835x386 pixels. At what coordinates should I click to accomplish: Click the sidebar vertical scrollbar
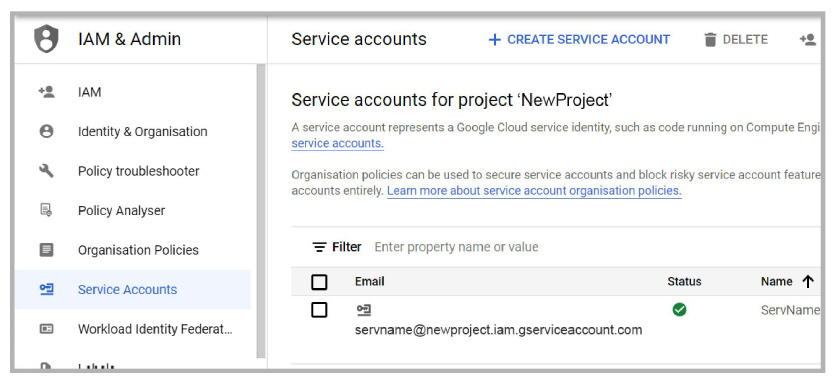[x=261, y=211]
